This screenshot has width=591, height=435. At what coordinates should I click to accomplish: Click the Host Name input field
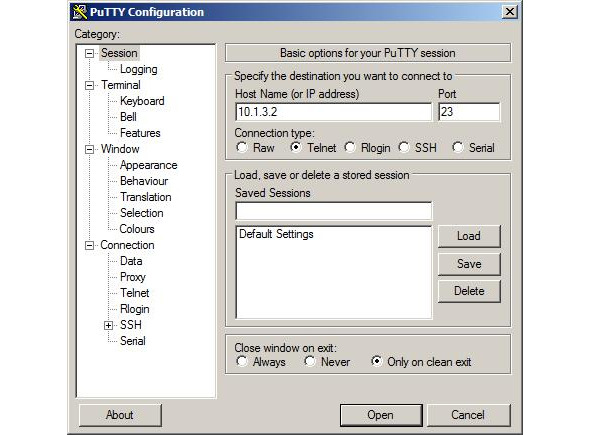pyautogui.click(x=334, y=112)
